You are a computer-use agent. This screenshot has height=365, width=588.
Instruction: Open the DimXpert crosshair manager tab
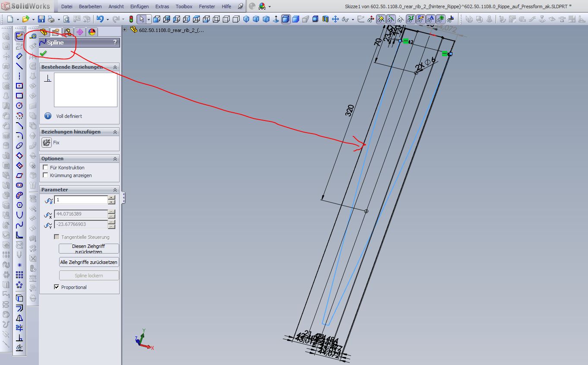tap(79, 32)
